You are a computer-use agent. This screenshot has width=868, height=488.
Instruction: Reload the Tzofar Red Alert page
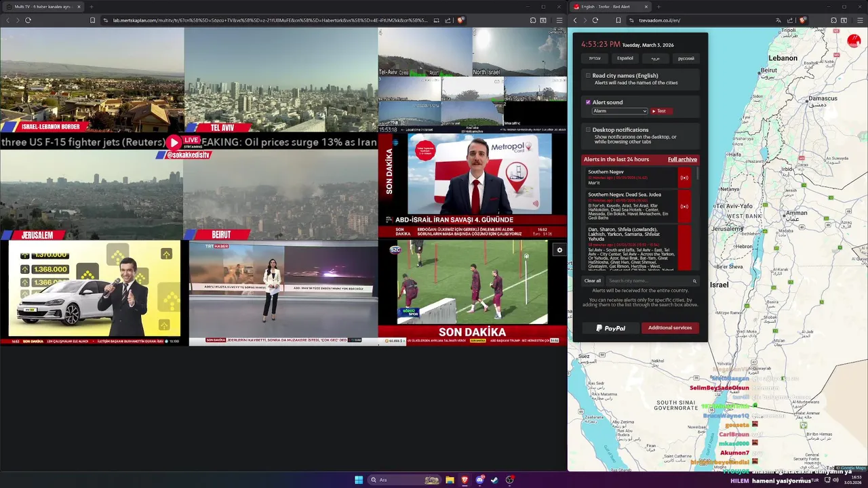click(595, 20)
